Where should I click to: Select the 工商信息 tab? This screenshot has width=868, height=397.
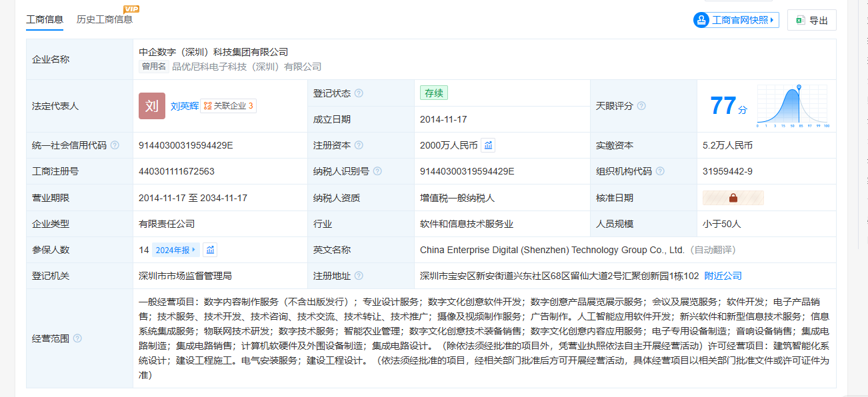pyautogui.click(x=45, y=19)
